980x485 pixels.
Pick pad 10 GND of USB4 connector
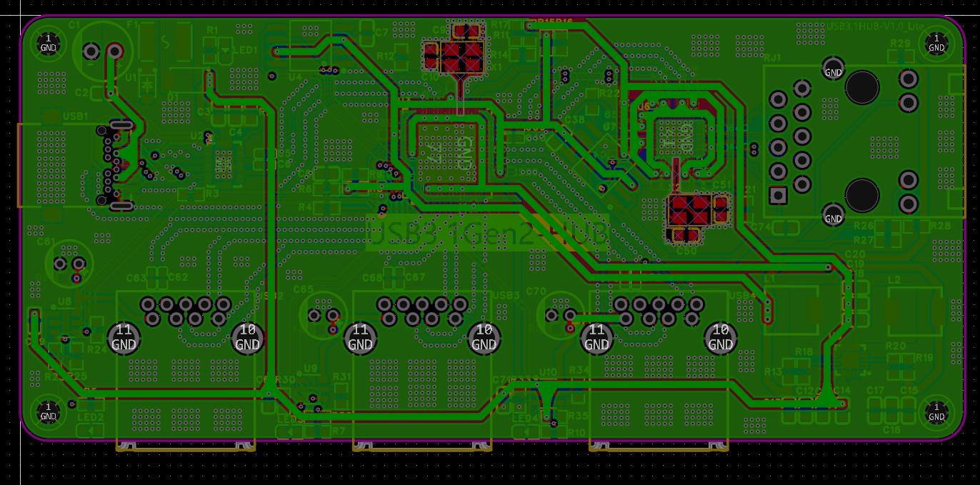click(x=720, y=337)
